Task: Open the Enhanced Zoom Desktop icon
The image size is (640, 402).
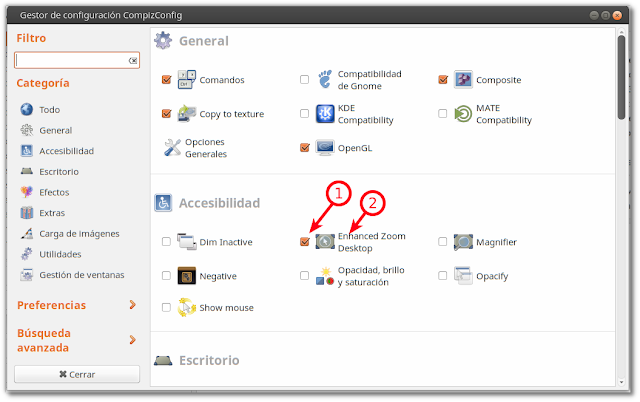Action: click(325, 242)
